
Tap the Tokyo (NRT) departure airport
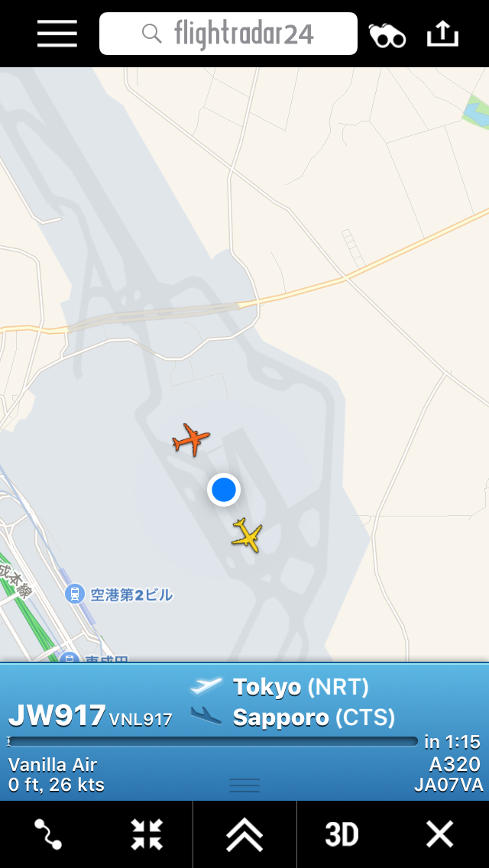pyautogui.click(x=301, y=687)
